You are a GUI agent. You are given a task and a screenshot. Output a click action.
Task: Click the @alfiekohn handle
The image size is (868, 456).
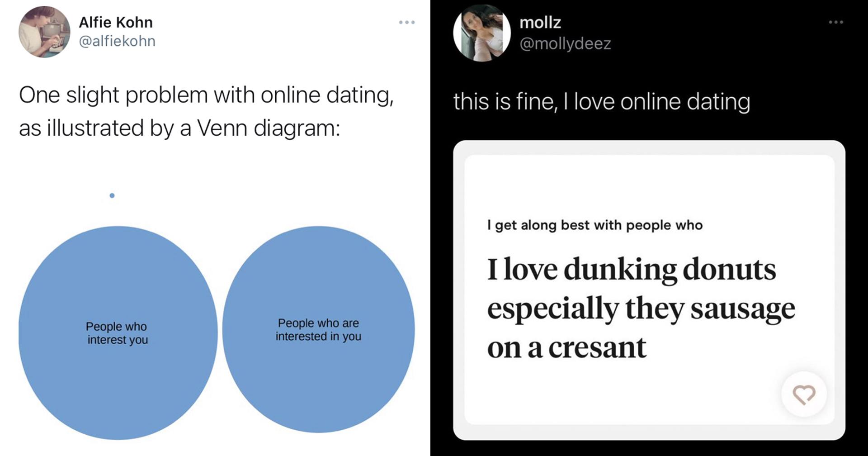[x=117, y=41]
